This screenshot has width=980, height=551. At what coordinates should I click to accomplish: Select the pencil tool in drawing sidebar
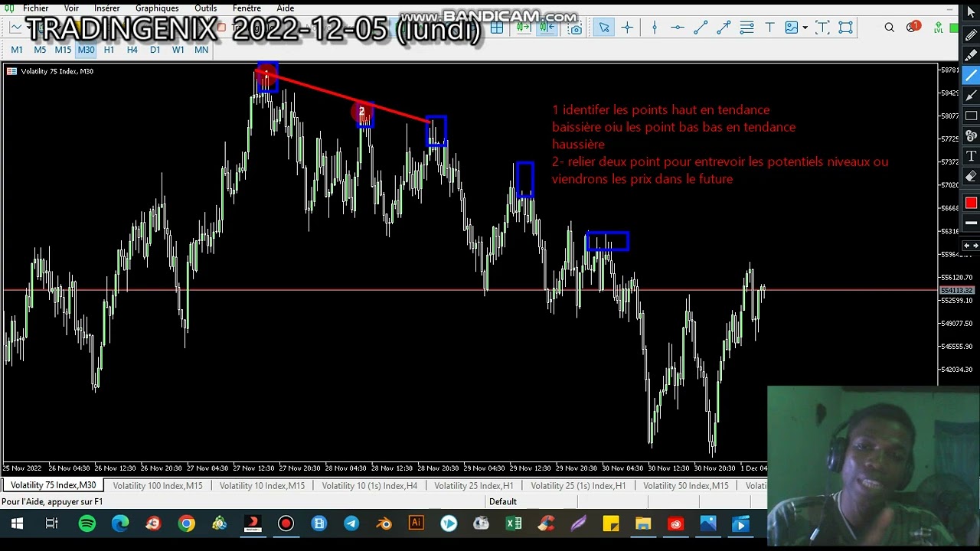point(971,35)
